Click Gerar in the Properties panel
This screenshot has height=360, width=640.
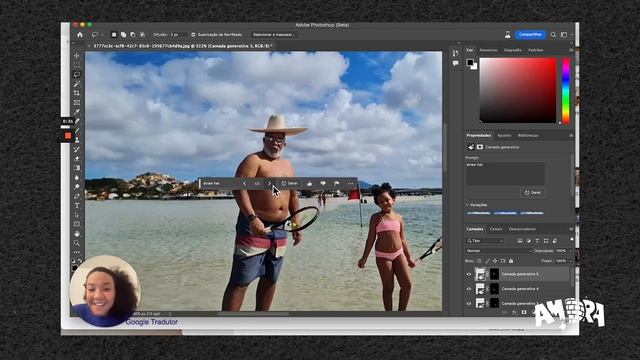point(533,192)
